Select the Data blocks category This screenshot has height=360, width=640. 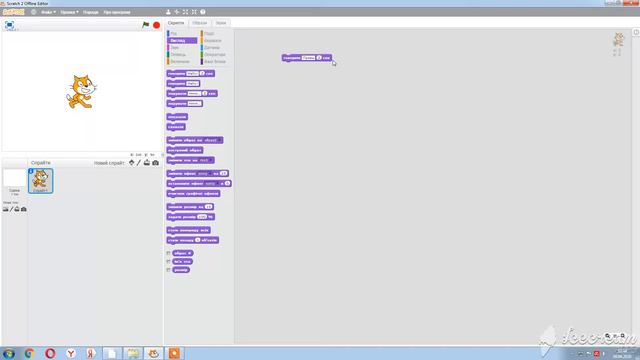coord(182,61)
